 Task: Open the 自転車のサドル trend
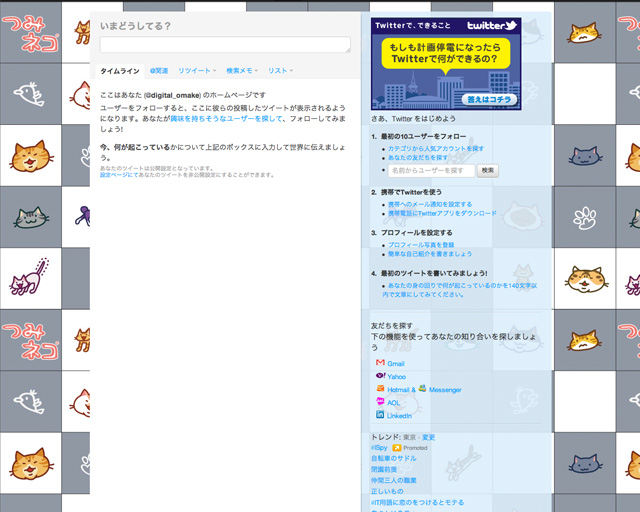coord(393,459)
